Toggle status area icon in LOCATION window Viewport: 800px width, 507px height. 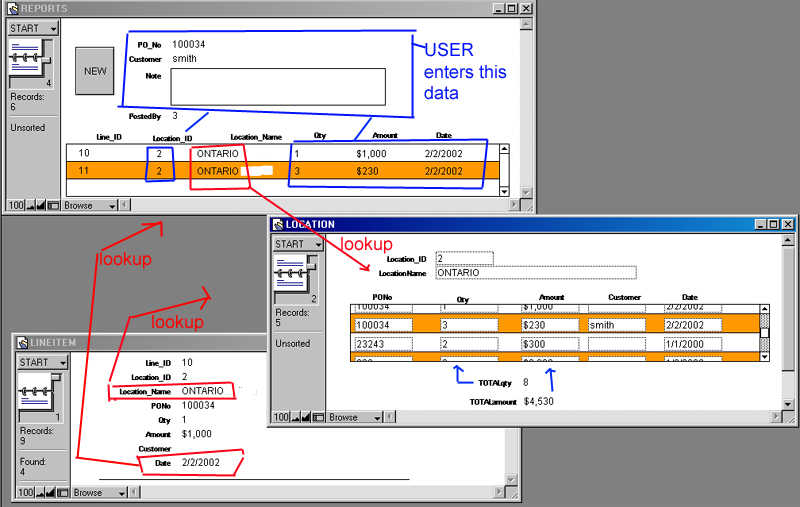tap(319, 417)
